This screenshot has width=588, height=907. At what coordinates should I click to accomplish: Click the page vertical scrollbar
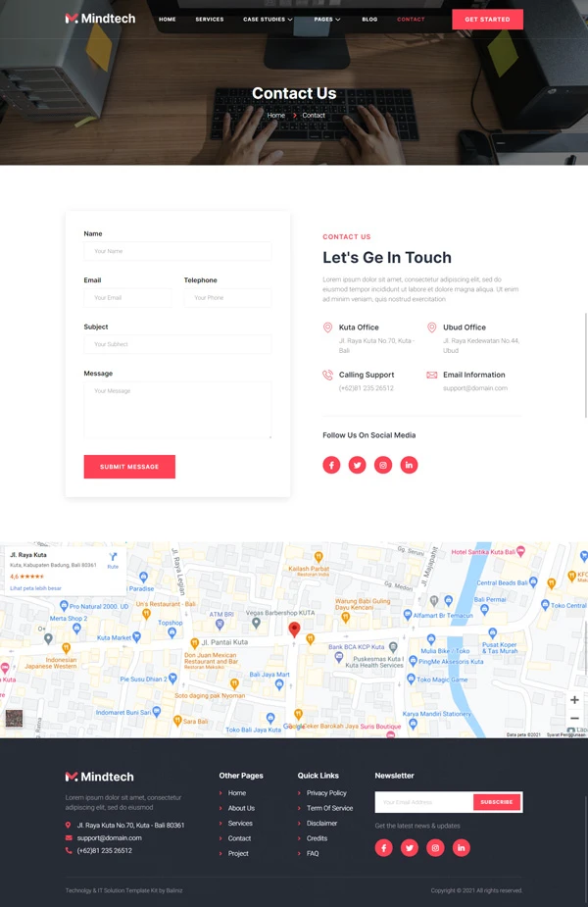tap(586, 365)
